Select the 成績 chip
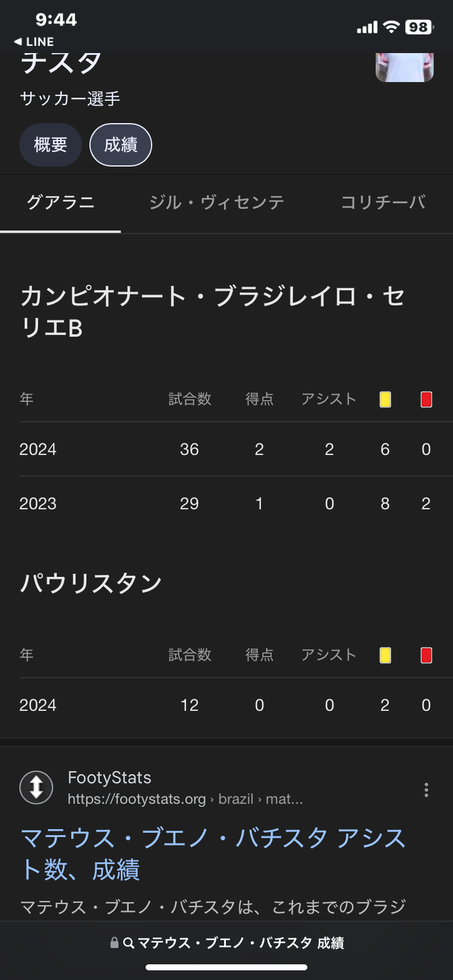453x980 pixels. (x=121, y=145)
